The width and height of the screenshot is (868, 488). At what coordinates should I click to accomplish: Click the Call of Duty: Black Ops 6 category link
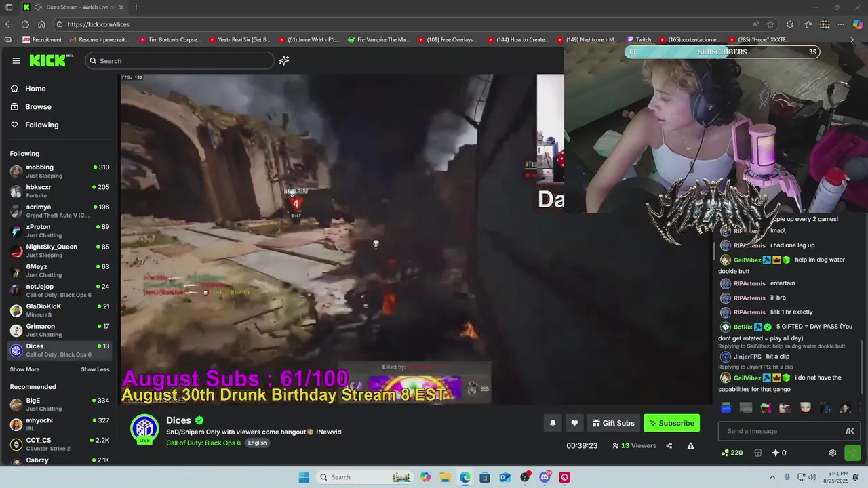[x=203, y=443]
